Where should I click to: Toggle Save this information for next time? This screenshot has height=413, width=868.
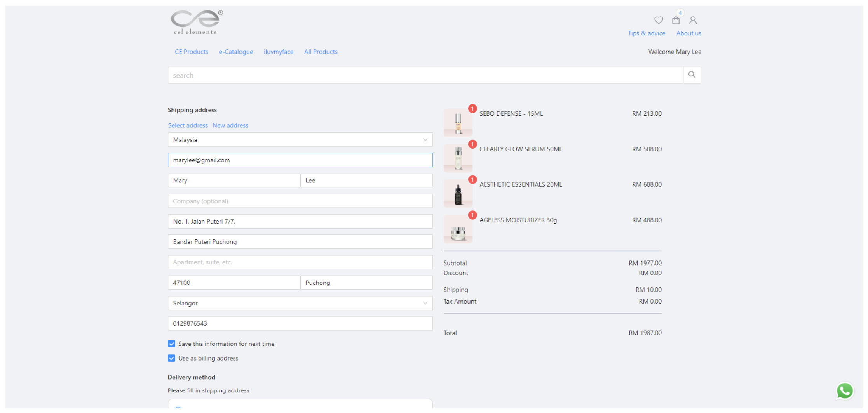click(171, 344)
